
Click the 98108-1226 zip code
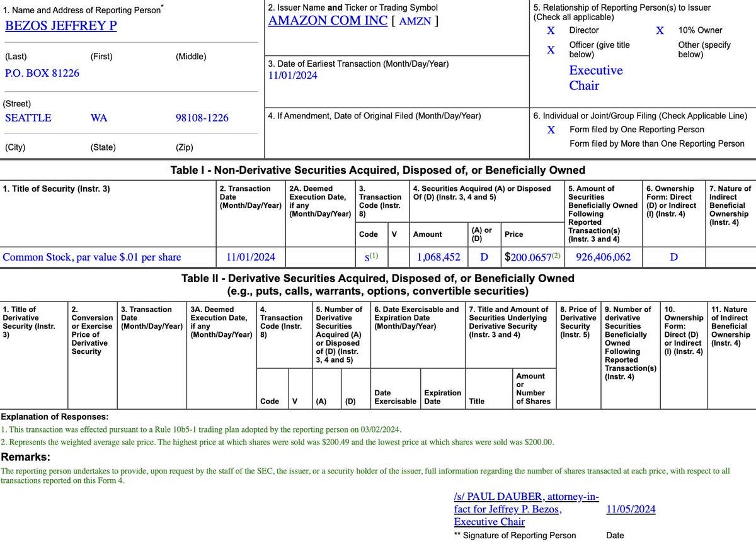click(x=202, y=118)
